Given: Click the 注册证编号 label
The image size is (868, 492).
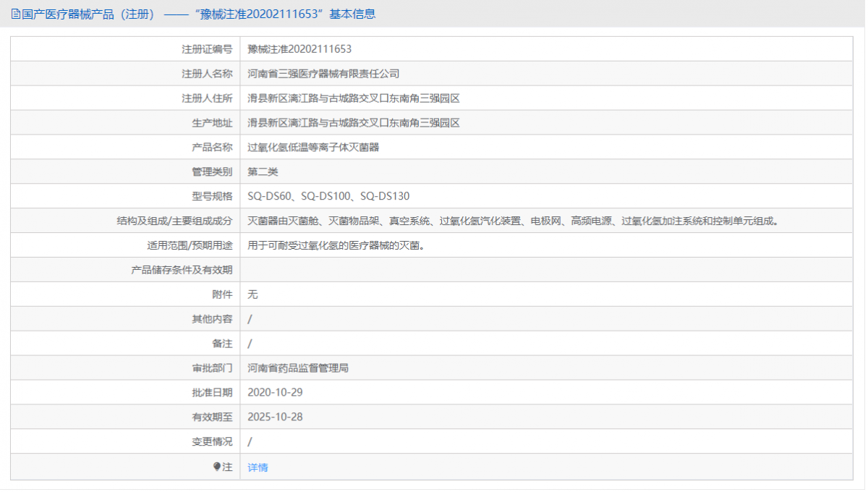Looking at the screenshot, I should coord(207,49).
